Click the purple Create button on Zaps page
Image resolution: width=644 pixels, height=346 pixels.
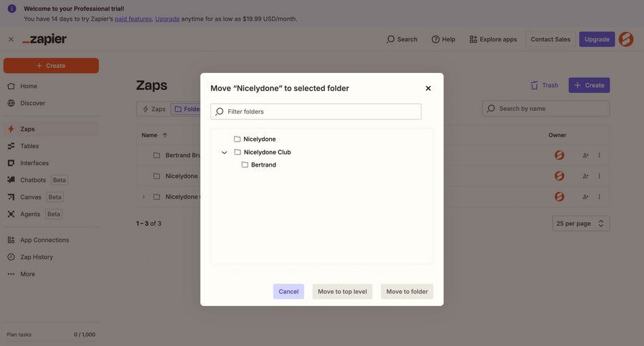point(589,85)
